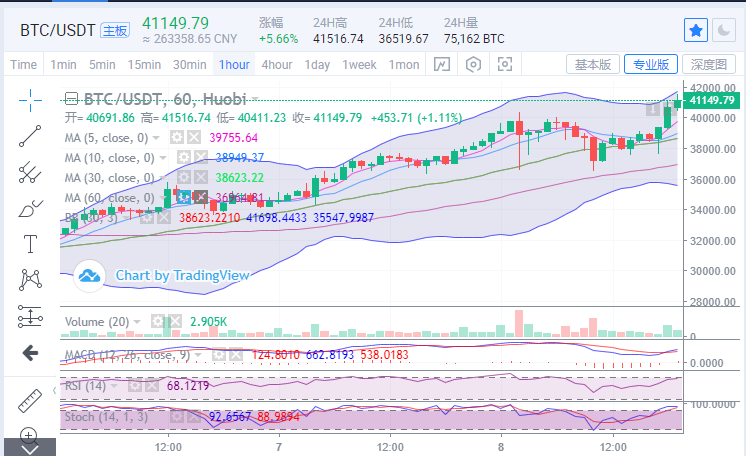Viewport: 746px width, 456px height.
Task: Collapse the left toolbar with small arrow
Action: [x=54, y=391]
